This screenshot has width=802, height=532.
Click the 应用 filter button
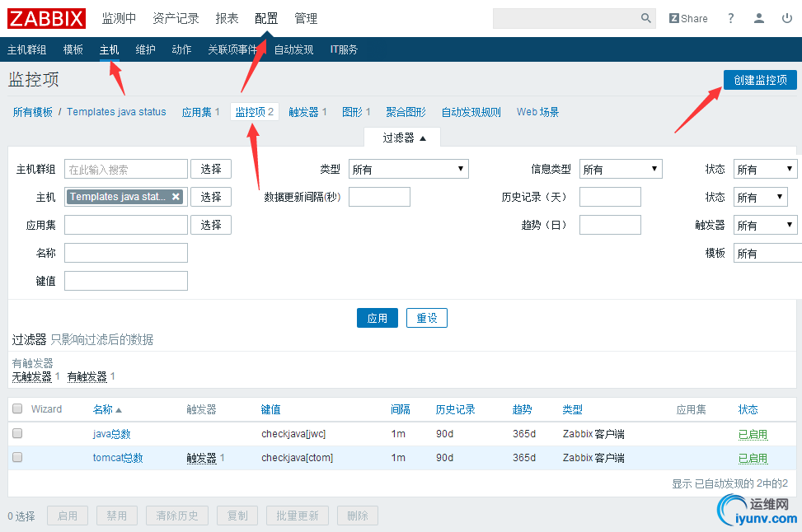tap(377, 318)
